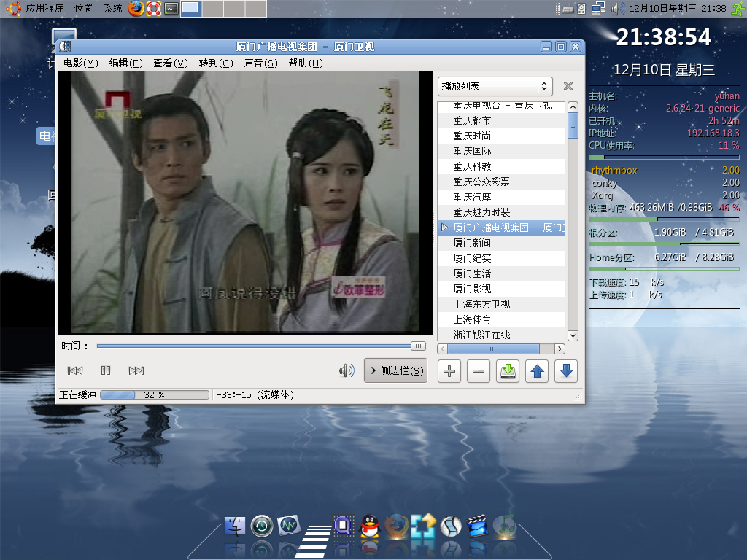Open the lifesaver help icon in panel

click(154, 9)
